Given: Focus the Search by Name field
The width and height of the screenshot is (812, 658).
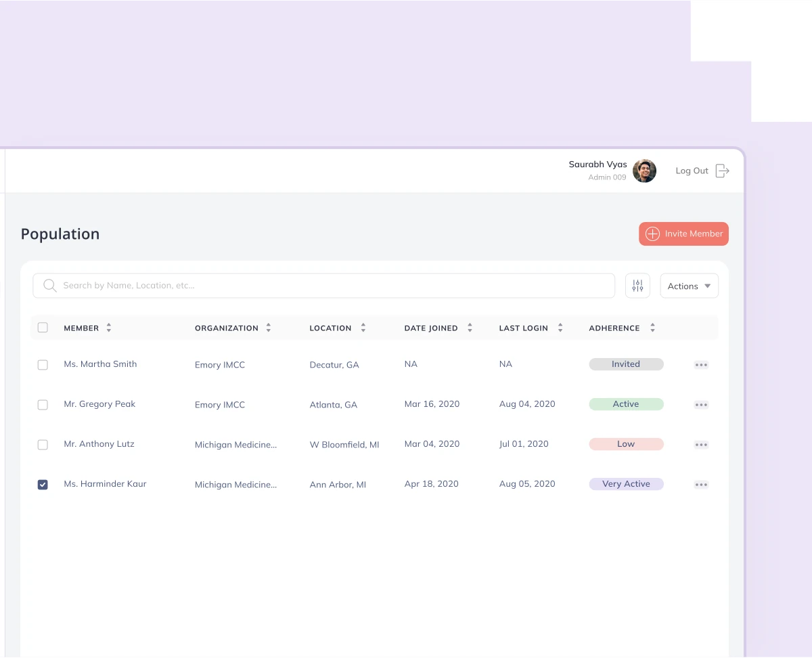Looking at the screenshot, I should click(x=332, y=286).
